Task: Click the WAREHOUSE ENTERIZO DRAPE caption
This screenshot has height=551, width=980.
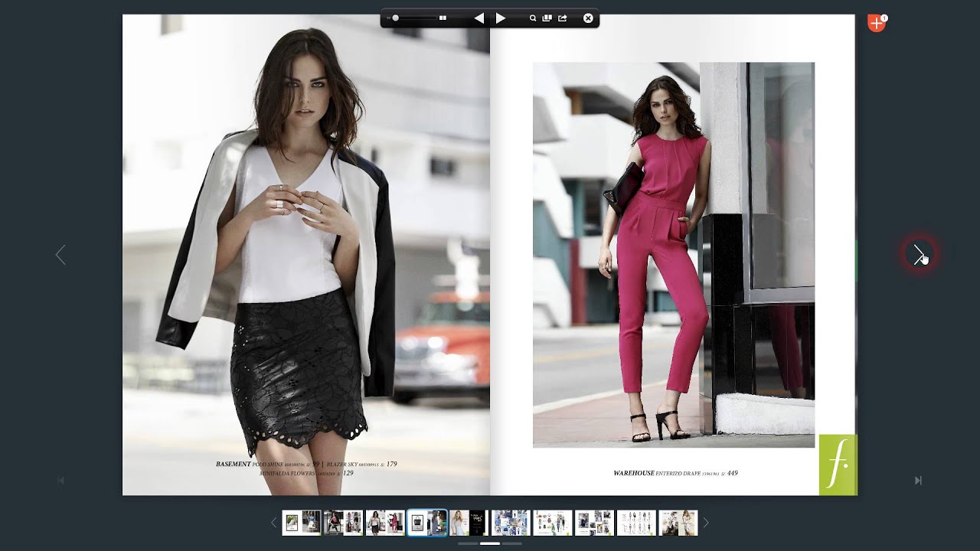Action: click(675, 473)
